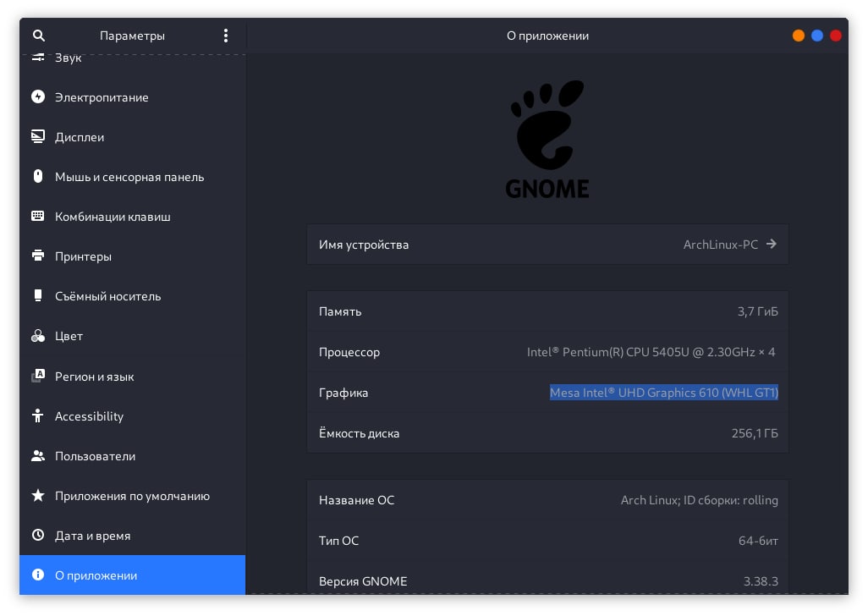Open the search in Settings sidebar
This screenshot has width=868, height=616.
point(38,36)
